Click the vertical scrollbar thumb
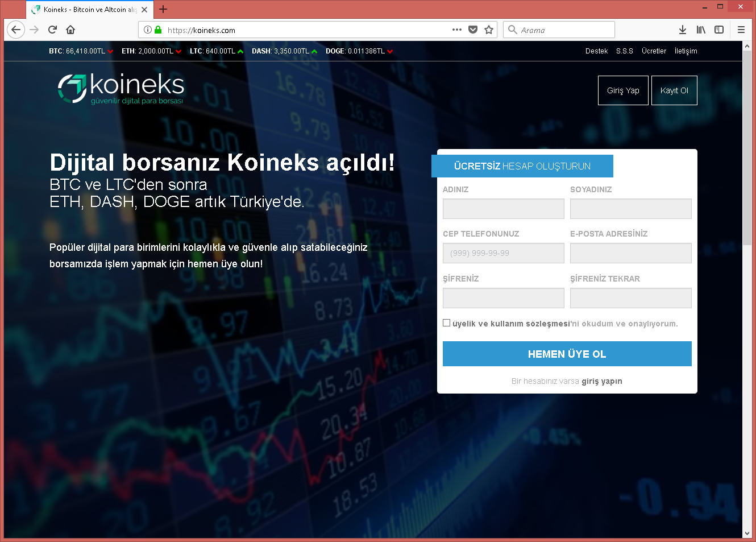This screenshot has height=542, width=756. point(747,149)
